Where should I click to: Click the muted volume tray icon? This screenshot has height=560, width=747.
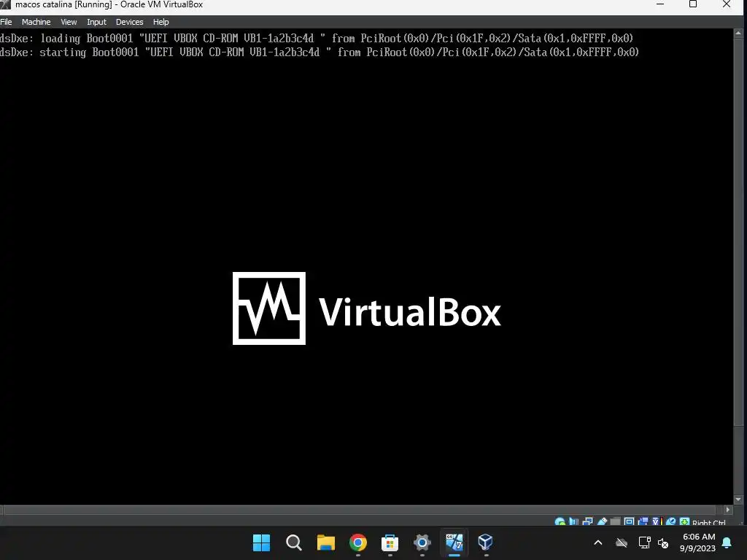click(662, 542)
